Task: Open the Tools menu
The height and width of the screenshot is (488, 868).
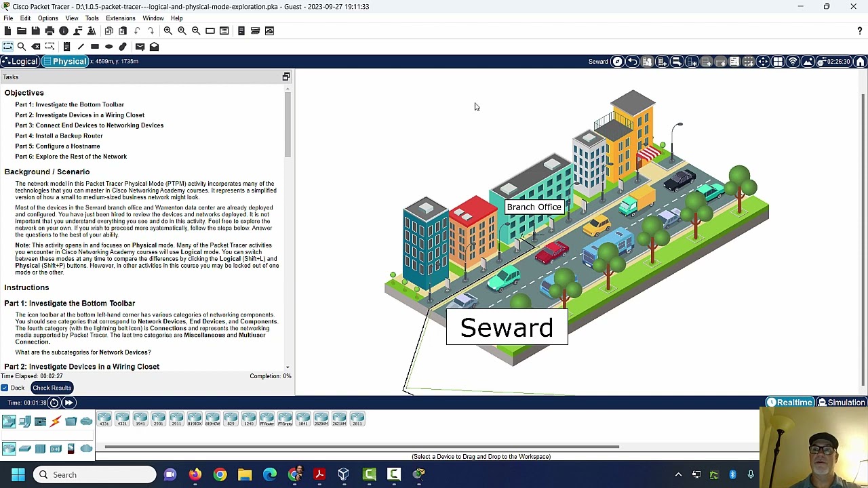Action: (92, 18)
